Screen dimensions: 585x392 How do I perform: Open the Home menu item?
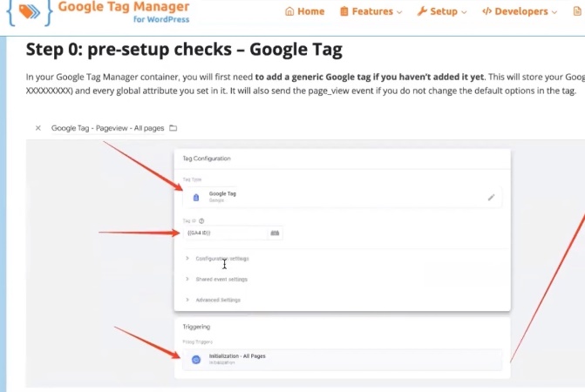[304, 11]
